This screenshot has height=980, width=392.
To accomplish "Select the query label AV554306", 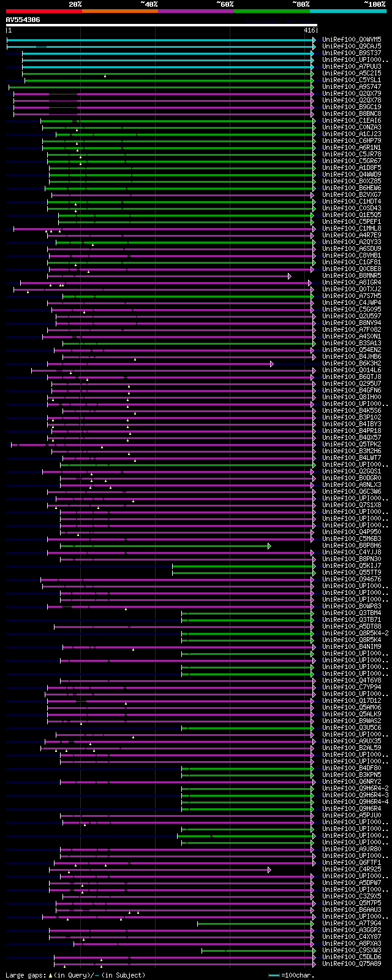I will point(23,20).
